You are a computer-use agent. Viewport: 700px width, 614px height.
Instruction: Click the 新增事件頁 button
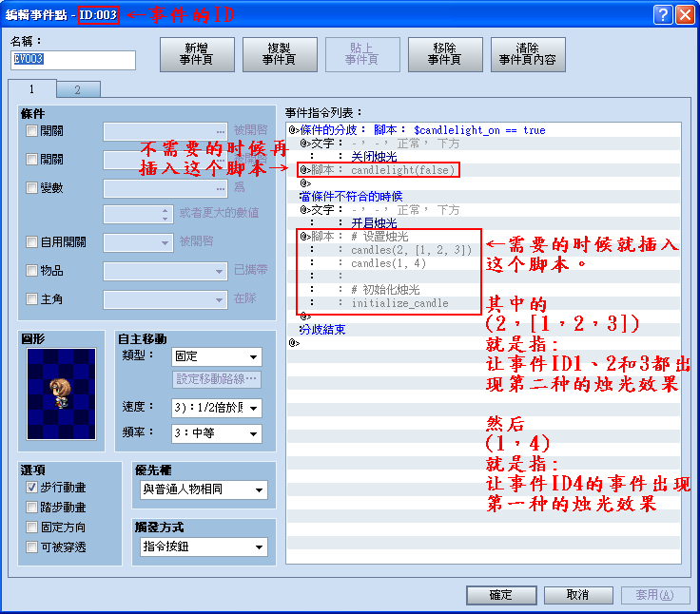[x=197, y=54]
